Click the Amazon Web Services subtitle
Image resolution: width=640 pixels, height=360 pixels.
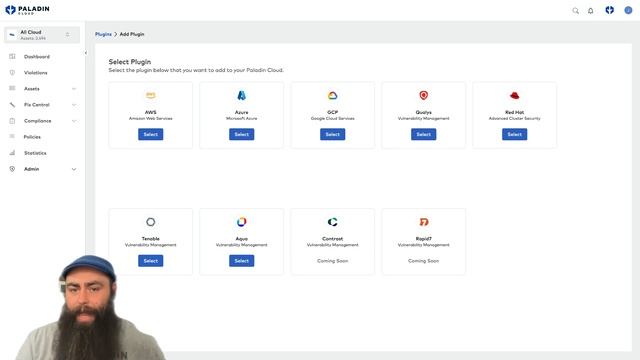coord(151,118)
